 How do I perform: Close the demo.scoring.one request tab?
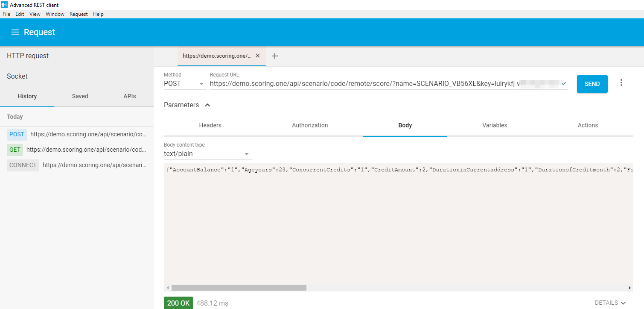point(257,56)
